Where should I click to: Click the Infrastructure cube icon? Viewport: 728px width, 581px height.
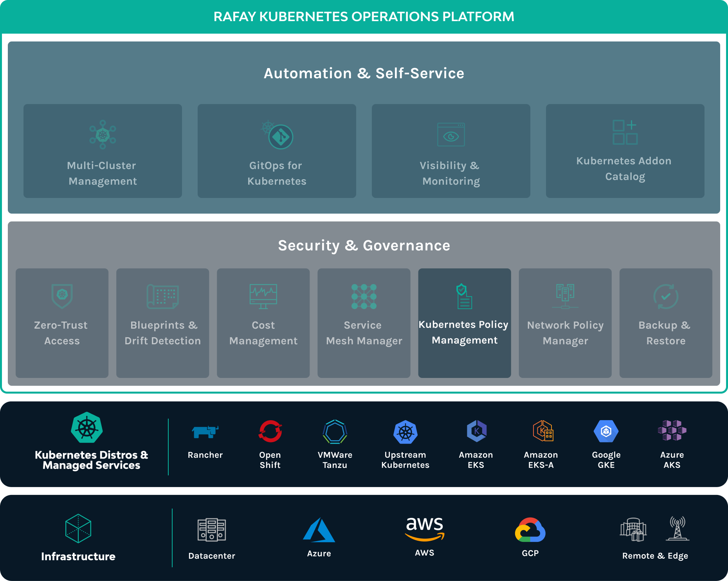coord(78,528)
